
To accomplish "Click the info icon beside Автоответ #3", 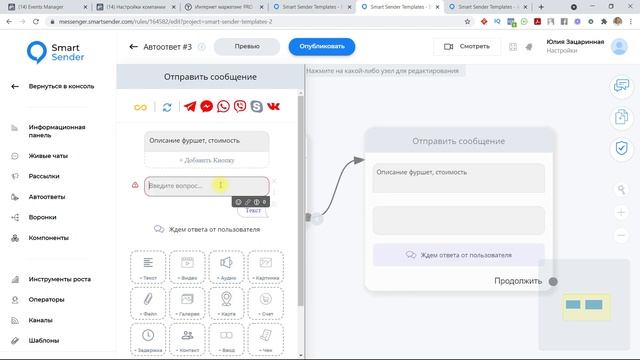I will pyautogui.click(x=202, y=47).
